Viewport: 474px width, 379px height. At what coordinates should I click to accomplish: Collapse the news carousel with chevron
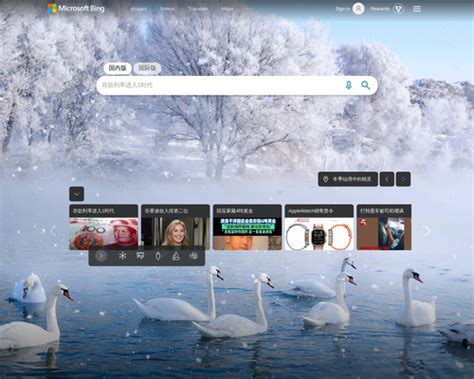point(77,194)
